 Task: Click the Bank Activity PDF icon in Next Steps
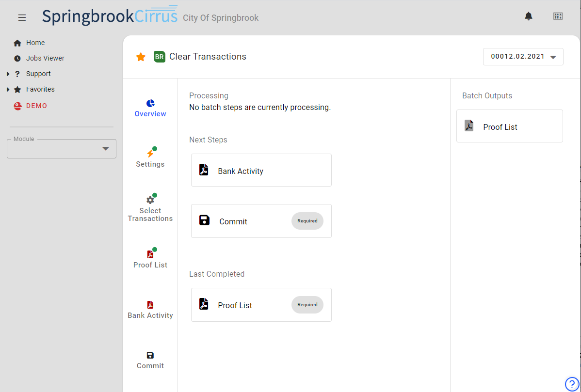point(204,170)
